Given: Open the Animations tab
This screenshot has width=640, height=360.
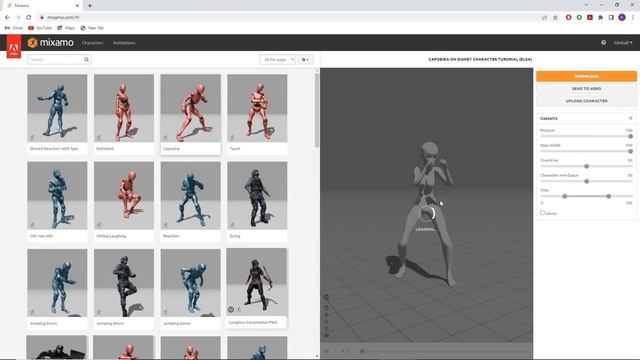Looking at the screenshot, I should coord(124,43).
